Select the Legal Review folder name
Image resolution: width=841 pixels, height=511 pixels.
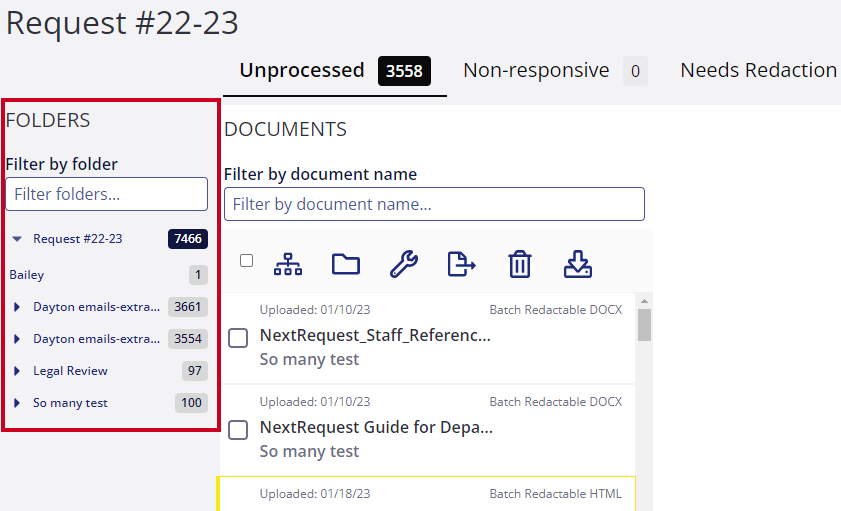(70, 371)
